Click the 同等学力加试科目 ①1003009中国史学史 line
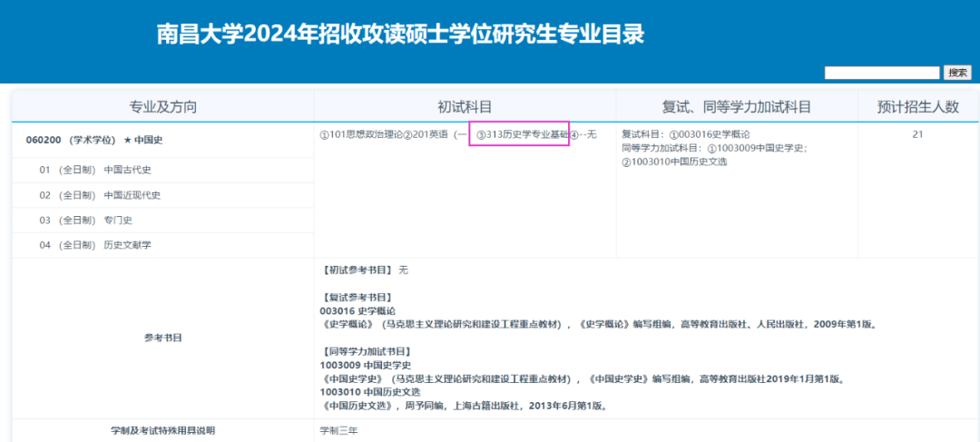This screenshot has width=980, height=442. [715, 148]
